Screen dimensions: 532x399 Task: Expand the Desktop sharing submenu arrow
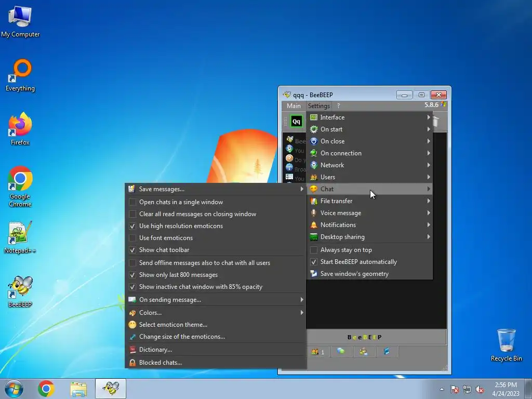(x=429, y=236)
